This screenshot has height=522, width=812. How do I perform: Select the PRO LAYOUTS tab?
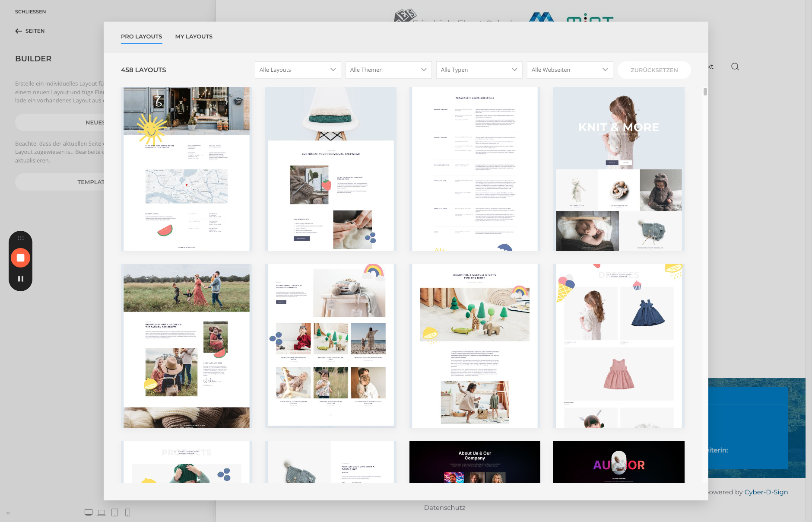coord(142,37)
